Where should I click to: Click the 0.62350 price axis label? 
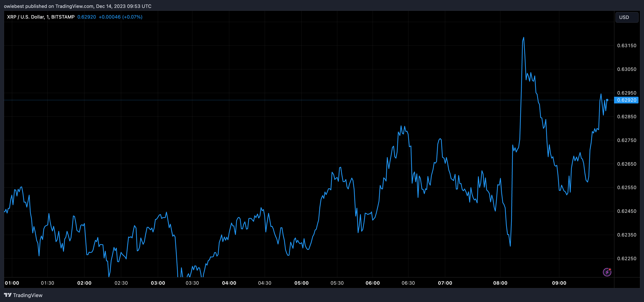click(627, 235)
